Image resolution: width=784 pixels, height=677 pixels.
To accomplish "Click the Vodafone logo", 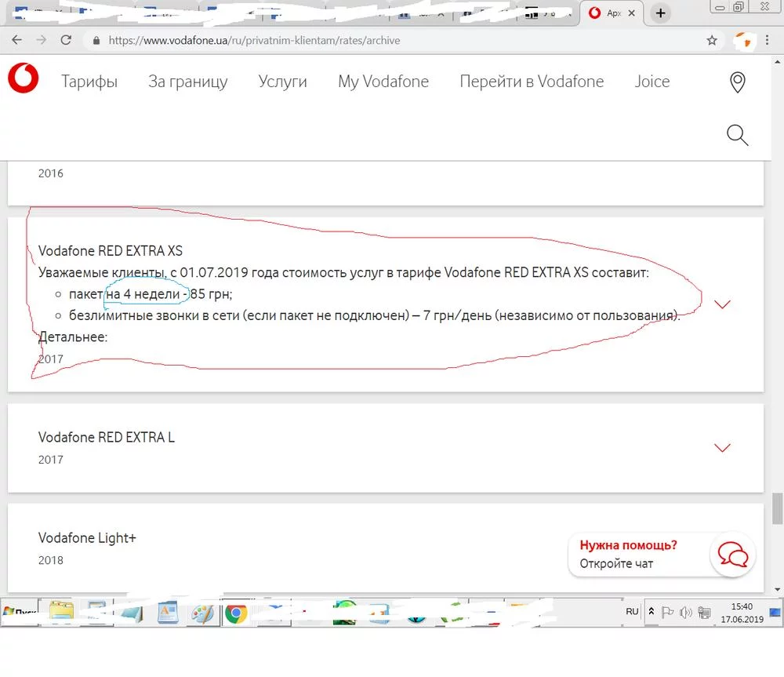I will (23, 78).
